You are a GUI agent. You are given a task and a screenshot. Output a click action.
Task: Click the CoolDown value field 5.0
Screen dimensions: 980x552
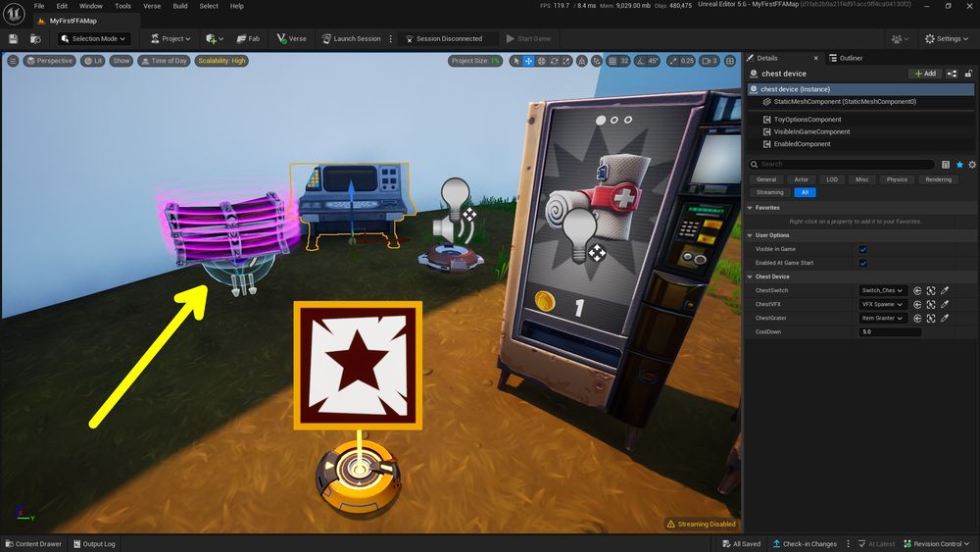point(890,332)
